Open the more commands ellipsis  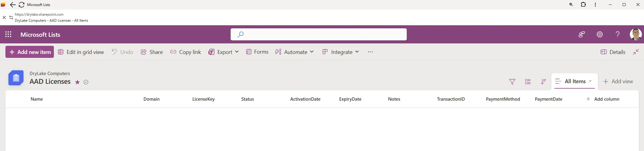[370, 52]
